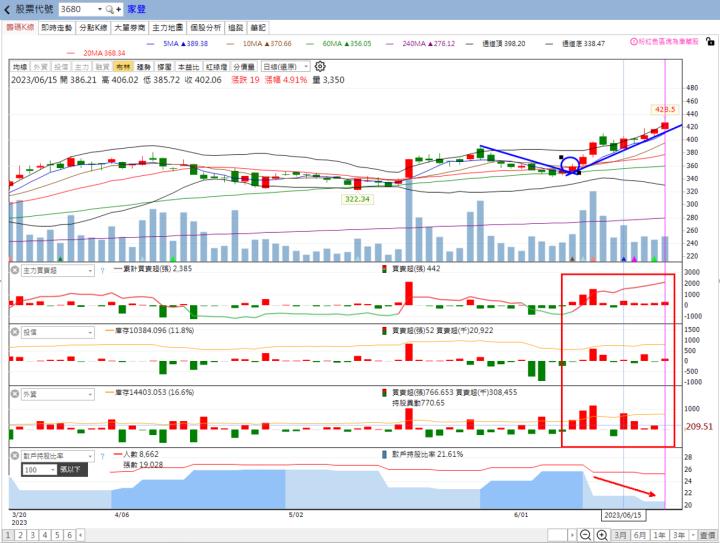Toggle the 投信 overlay button
720x543 pixels.
pos(61,67)
